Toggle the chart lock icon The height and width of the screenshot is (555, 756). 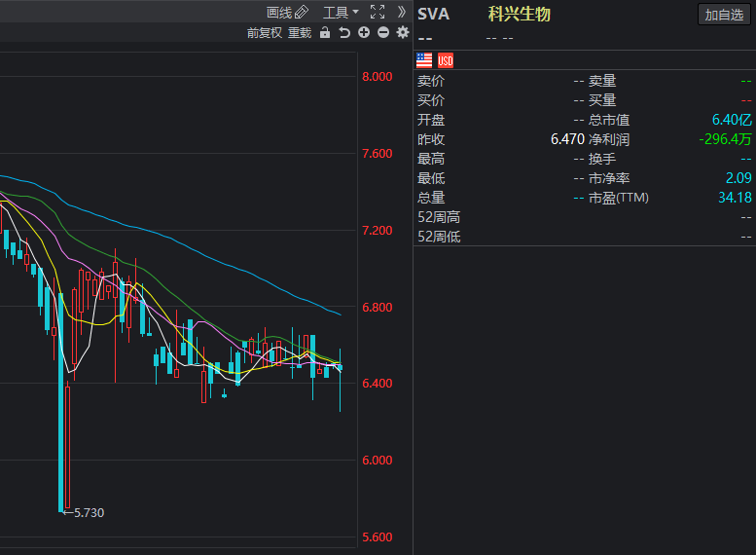325,32
